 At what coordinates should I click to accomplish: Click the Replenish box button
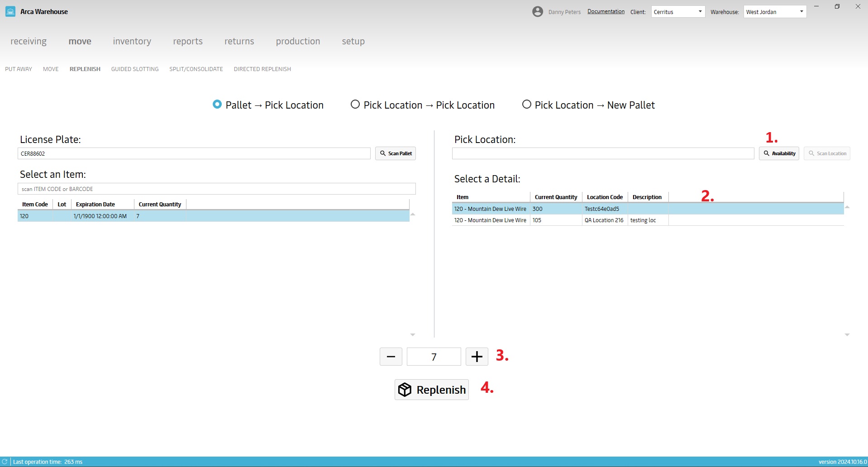[431, 390]
